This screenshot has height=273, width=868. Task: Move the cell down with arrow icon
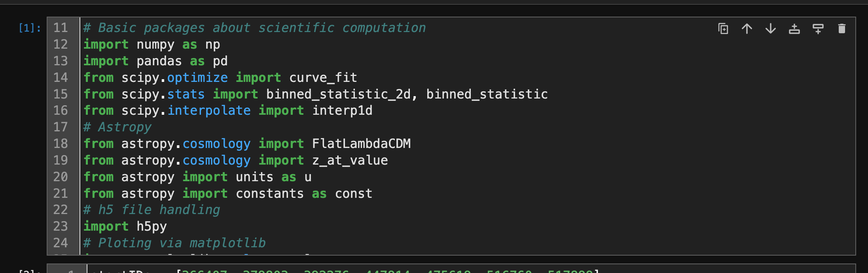[x=770, y=28]
